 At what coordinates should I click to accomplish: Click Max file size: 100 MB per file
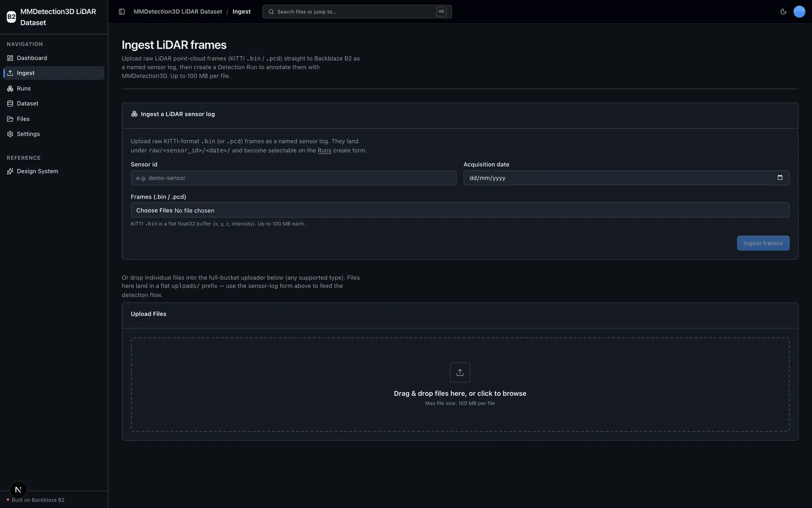pos(460,403)
